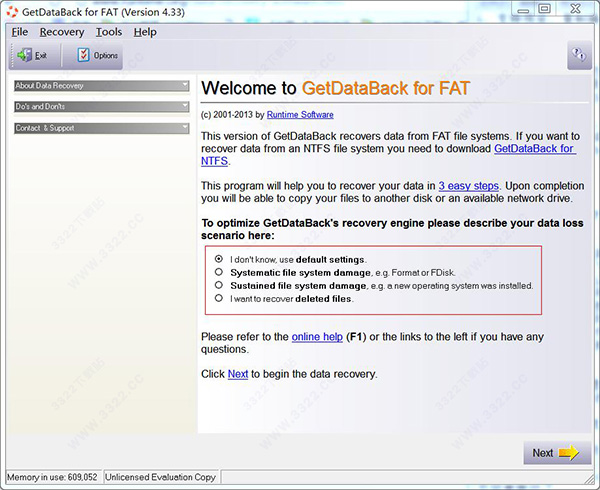The image size is (600, 490).
Task: Click "Memory in use: 609,052" status text
Action: point(52,477)
